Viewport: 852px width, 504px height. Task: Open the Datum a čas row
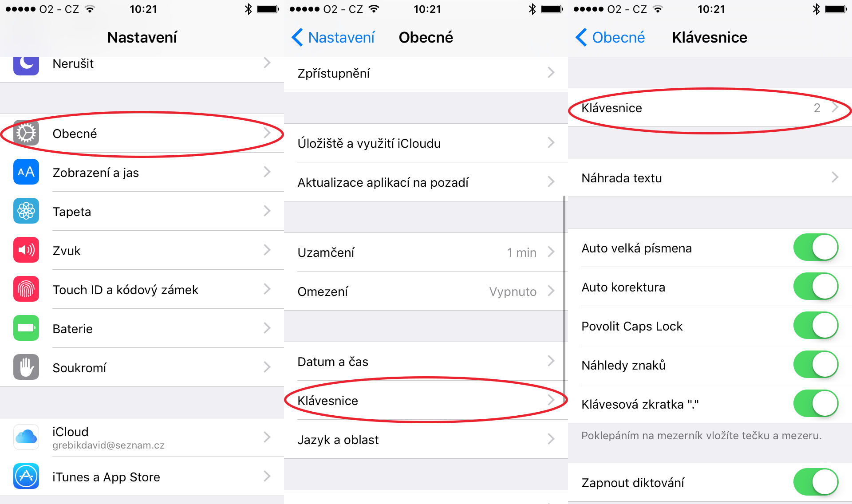(425, 362)
